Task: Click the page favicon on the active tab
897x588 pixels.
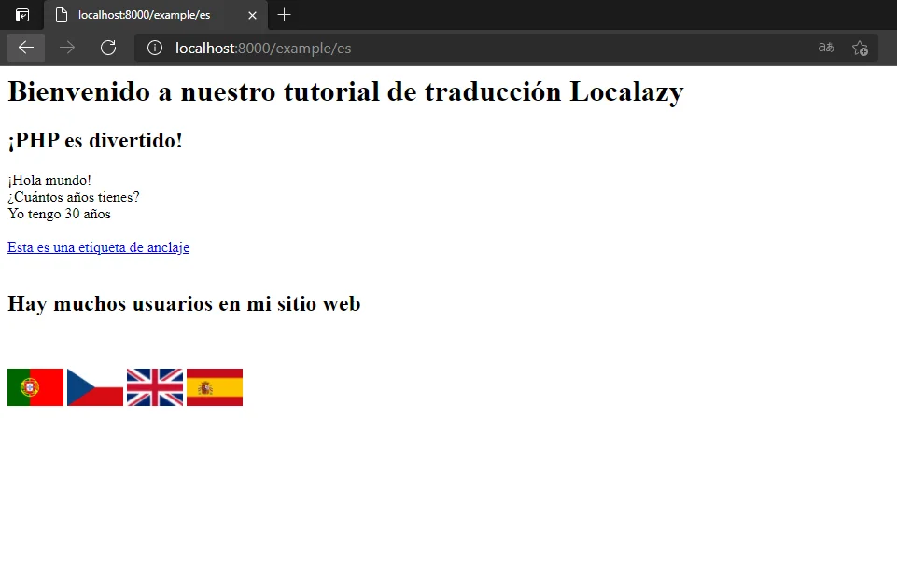Action: [x=62, y=15]
